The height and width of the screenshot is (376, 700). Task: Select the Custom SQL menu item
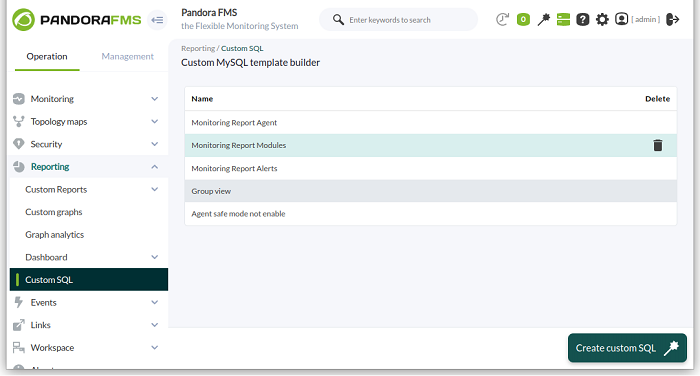(x=88, y=280)
